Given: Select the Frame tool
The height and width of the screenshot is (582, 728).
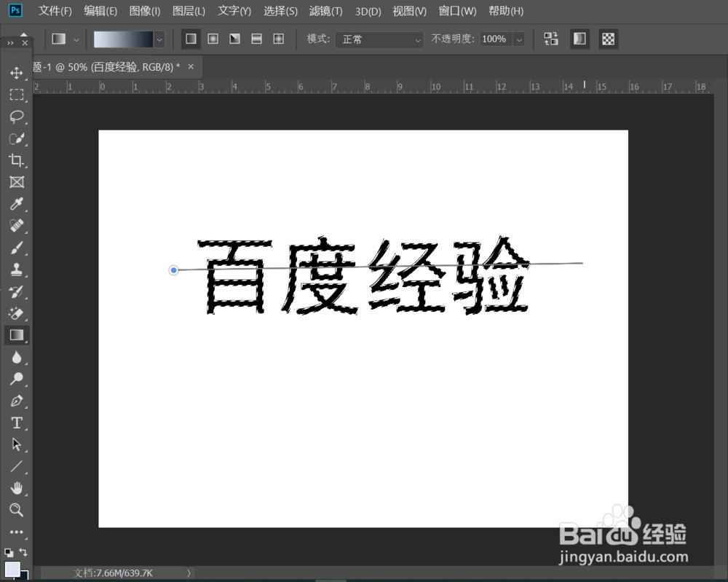Looking at the screenshot, I should pos(17,182).
